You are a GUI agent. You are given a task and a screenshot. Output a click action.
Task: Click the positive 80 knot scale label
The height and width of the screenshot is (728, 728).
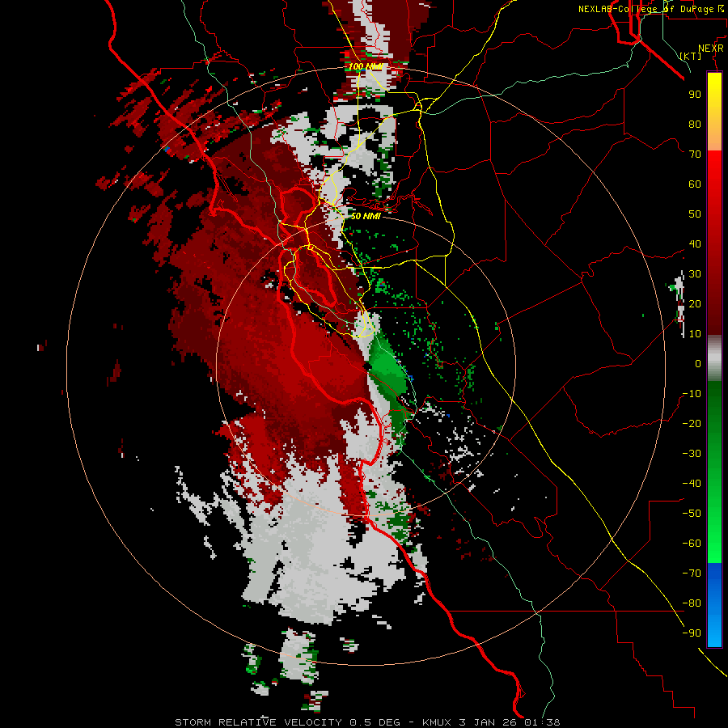point(695,124)
